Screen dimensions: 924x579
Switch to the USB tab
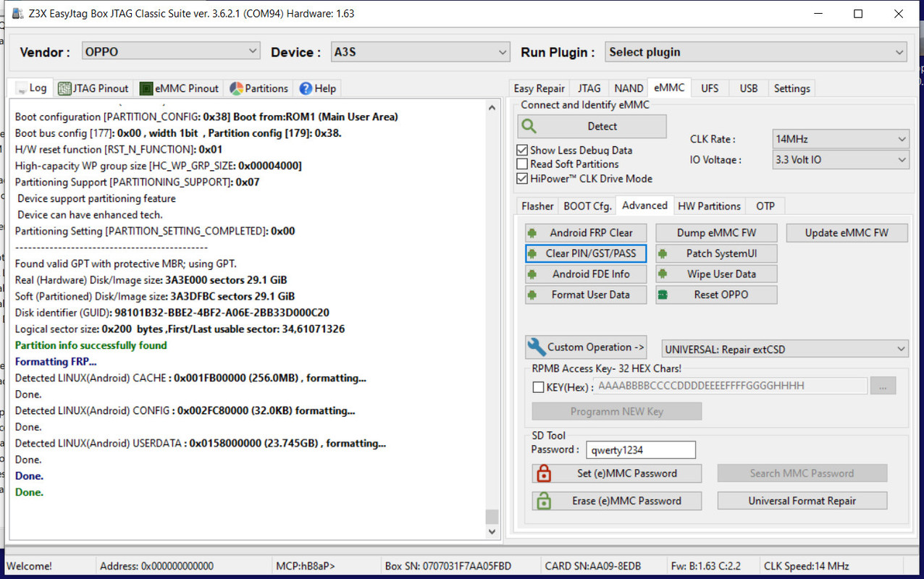[x=748, y=88]
